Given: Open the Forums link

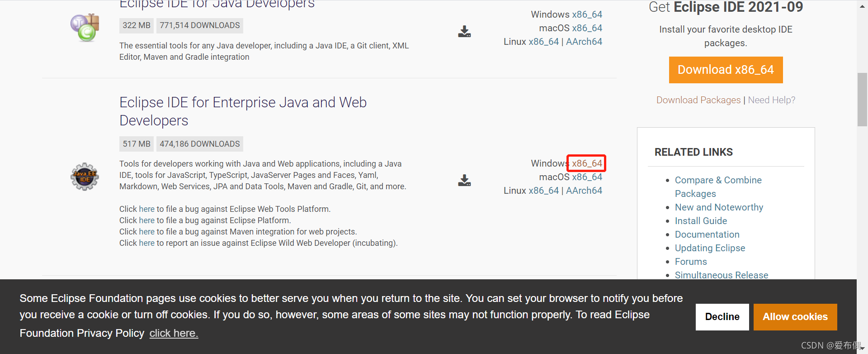Looking at the screenshot, I should (691, 262).
